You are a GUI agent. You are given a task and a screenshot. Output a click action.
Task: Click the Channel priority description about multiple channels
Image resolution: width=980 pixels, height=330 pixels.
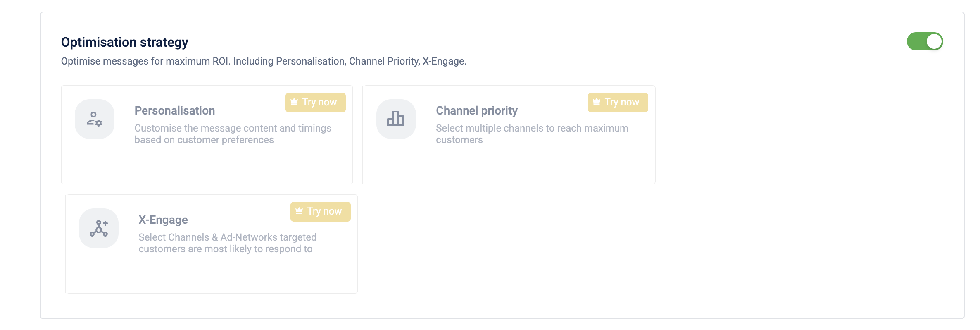pos(532,134)
